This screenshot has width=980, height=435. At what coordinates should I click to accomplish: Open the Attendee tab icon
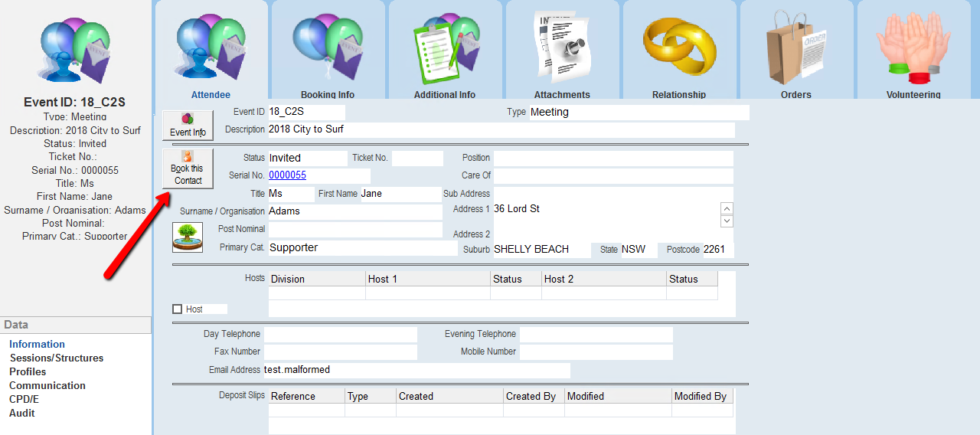211,47
